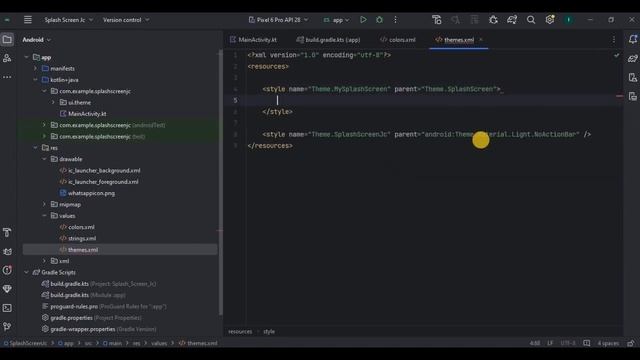Click the inspection checkmark widget
The image size is (640, 360).
coord(616,55)
